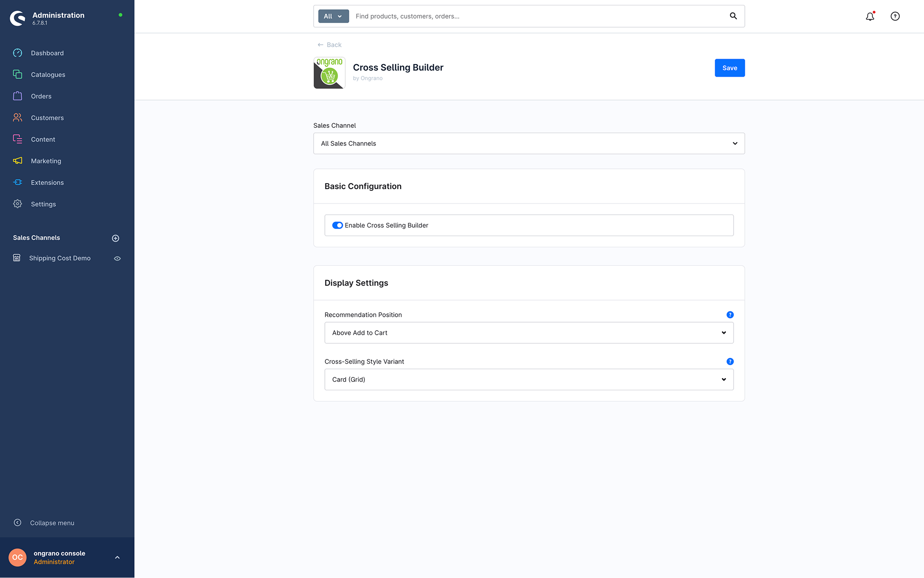Open Shipping Cost Demo sales channel
Screen dimensions: 924x578
pos(60,258)
